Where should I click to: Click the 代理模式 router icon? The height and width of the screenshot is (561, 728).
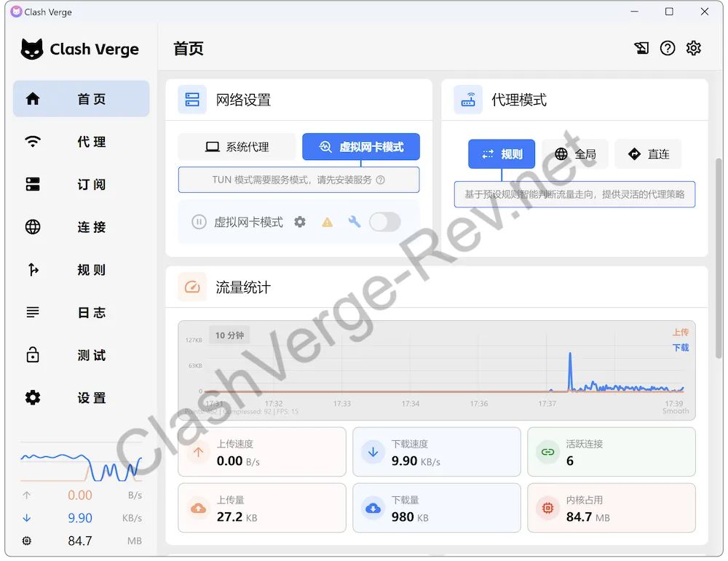(468, 100)
